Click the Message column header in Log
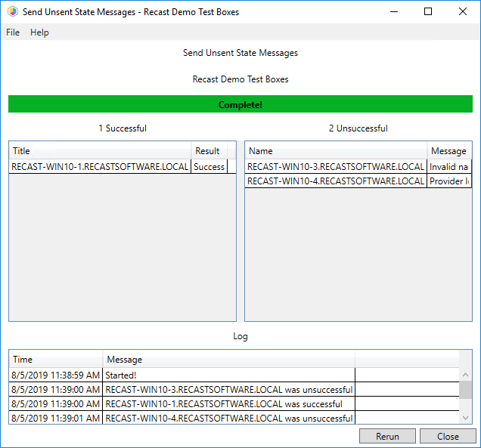 (x=229, y=359)
